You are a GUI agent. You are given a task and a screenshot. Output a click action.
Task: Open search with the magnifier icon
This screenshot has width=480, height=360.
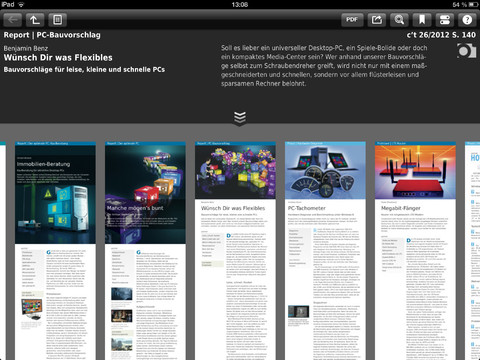(399, 20)
